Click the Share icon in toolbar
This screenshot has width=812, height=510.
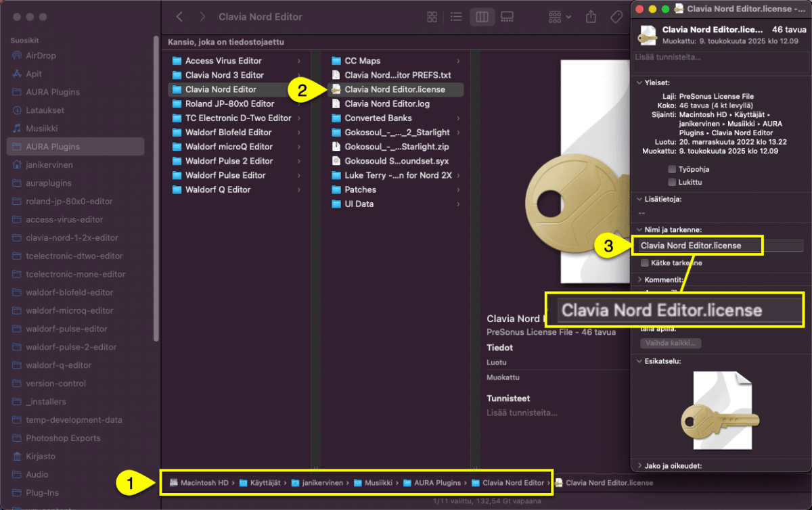tap(591, 17)
